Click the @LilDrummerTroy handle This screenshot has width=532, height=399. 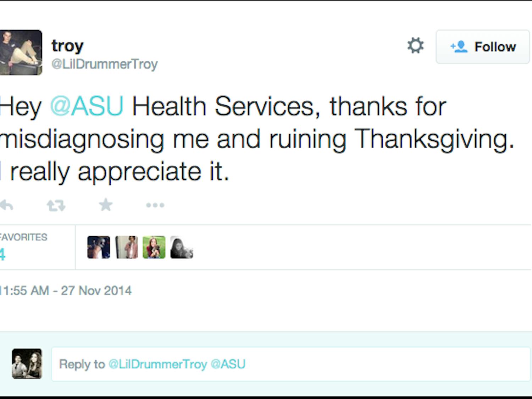click(105, 64)
